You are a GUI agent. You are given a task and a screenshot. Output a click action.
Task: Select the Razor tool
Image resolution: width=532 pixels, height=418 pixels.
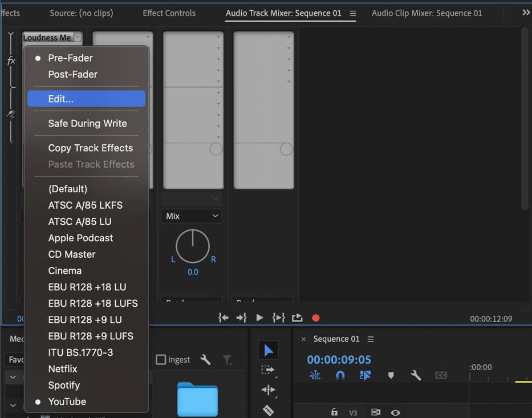pos(269,410)
